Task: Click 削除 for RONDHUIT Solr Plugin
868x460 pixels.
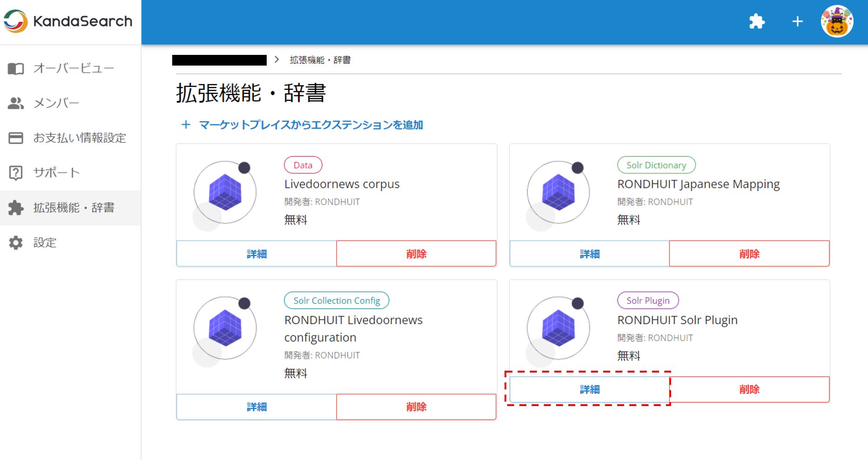Action: coord(749,389)
